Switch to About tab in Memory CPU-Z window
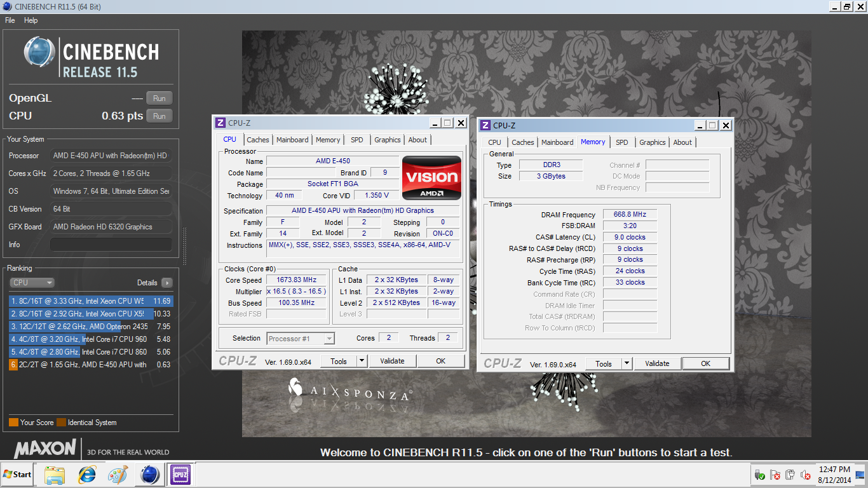 [682, 142]
